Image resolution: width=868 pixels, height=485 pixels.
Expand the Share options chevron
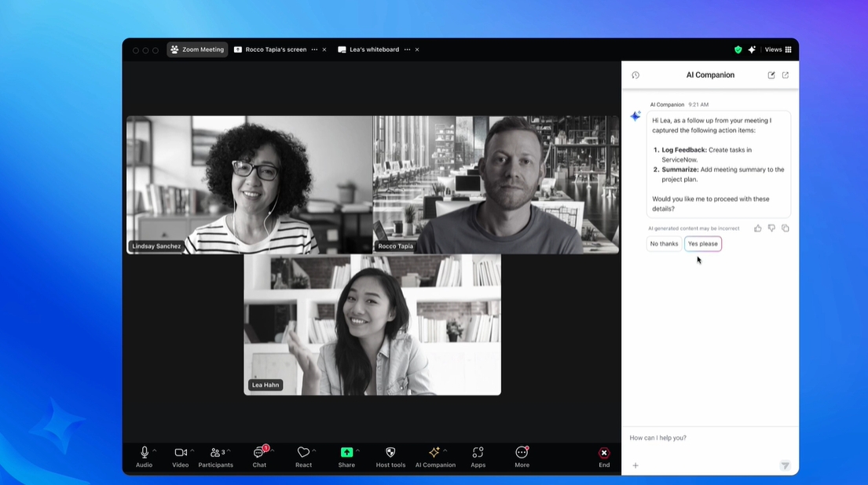pos(358,450)
